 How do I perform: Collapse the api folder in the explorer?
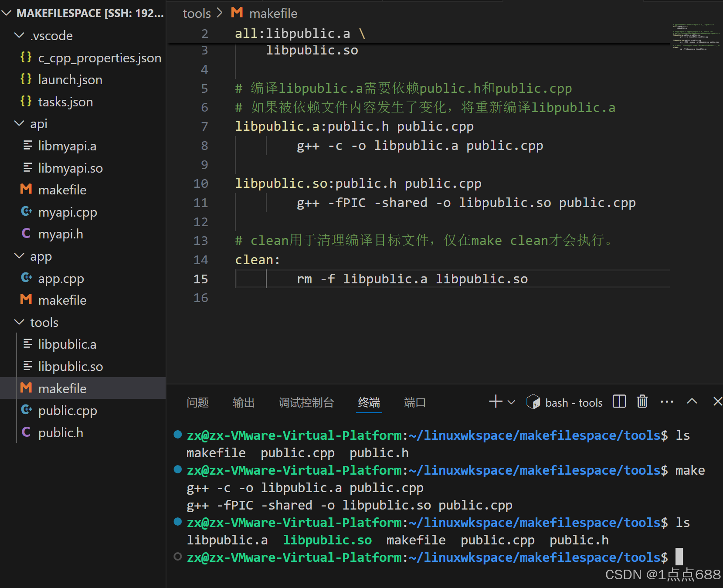point(19,123)
